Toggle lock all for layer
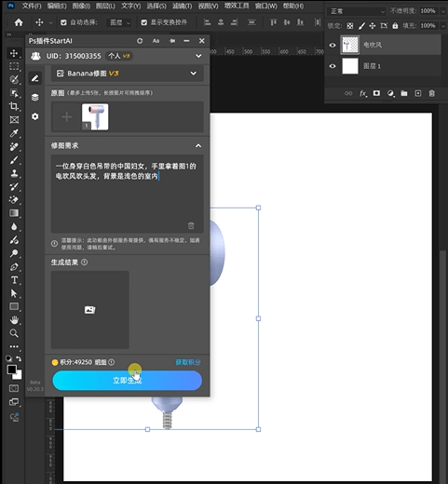Screen dimensions: 448x484 pos(395,26)
